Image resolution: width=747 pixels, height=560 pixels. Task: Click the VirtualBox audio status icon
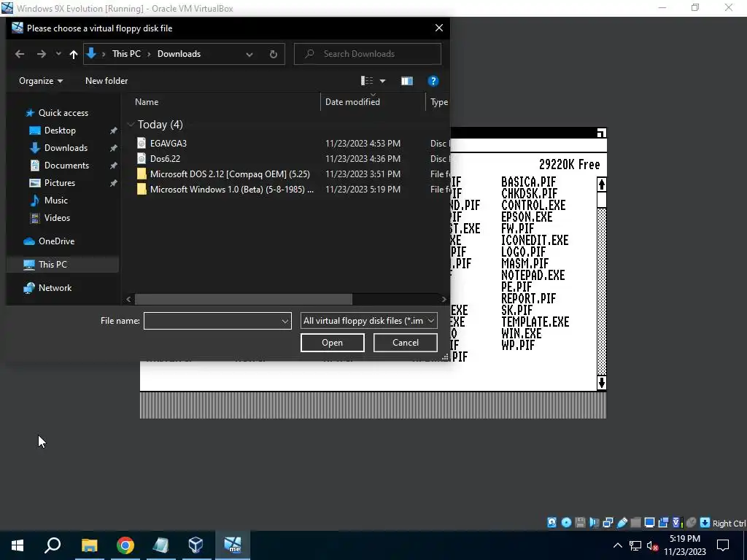[x=594, y=522]
